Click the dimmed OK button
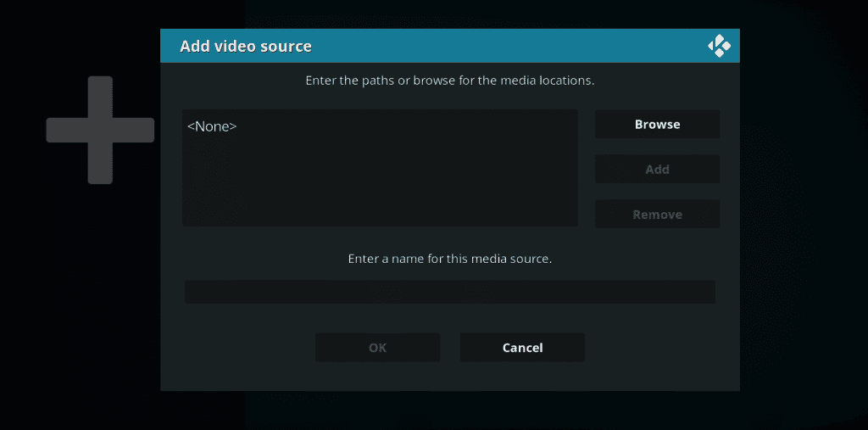 [x=377, y=348]
